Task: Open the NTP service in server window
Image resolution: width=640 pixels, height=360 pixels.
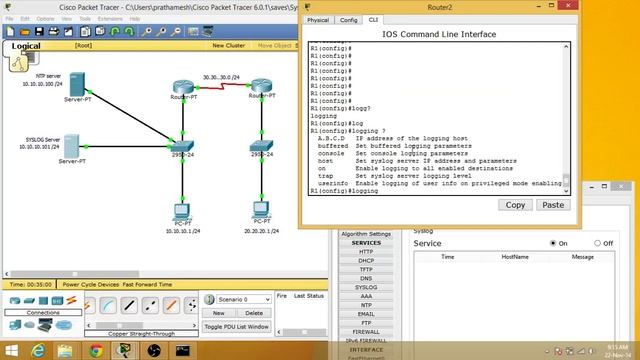Action: click(366, 305)
